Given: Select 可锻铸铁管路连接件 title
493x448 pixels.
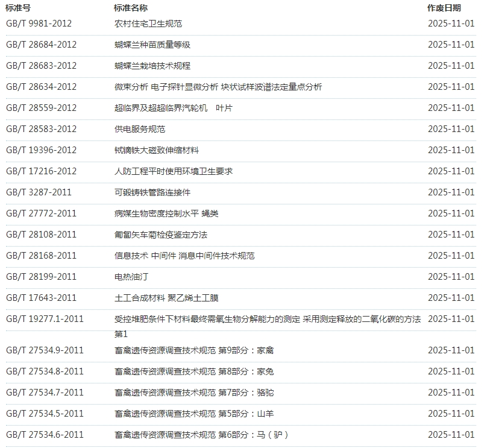Looking at the screenshot, I should coord(152,192).
